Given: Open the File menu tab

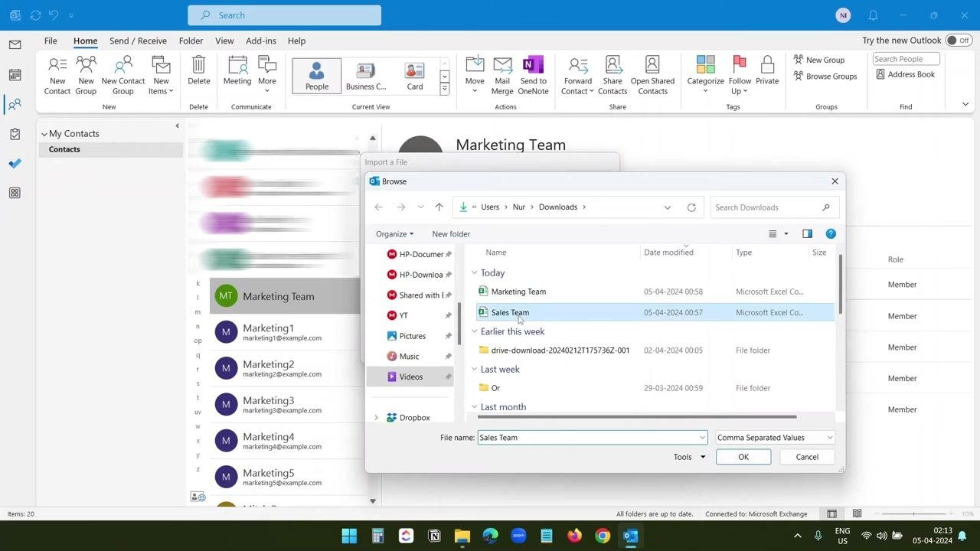Looking at the screenshot, I should click(x=51, y=41).
